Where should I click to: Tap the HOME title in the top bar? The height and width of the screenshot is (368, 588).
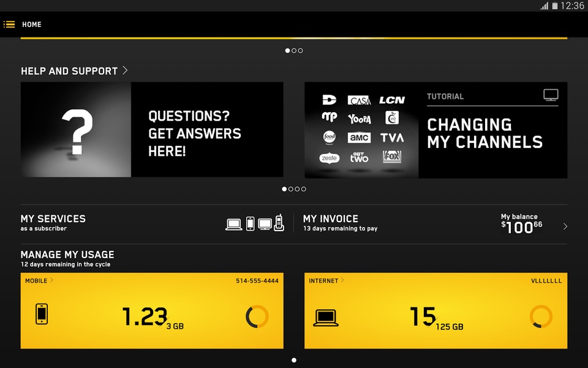pyautogui.click(x=32, y=25)
